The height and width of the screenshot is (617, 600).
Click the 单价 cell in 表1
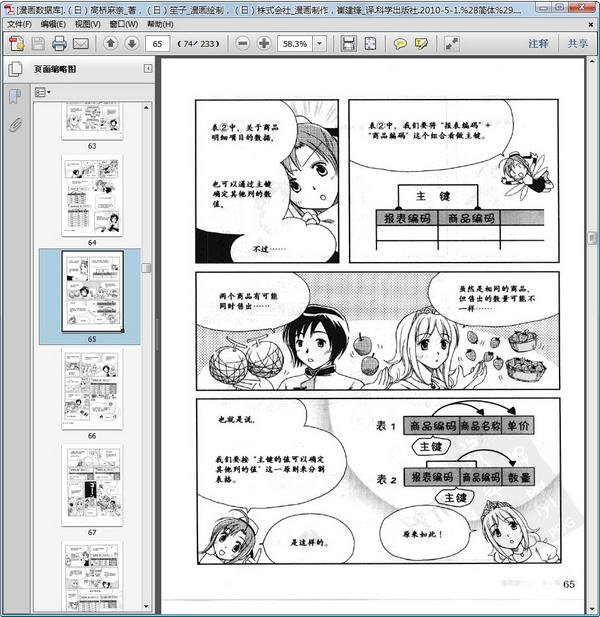tap(518, 425)
